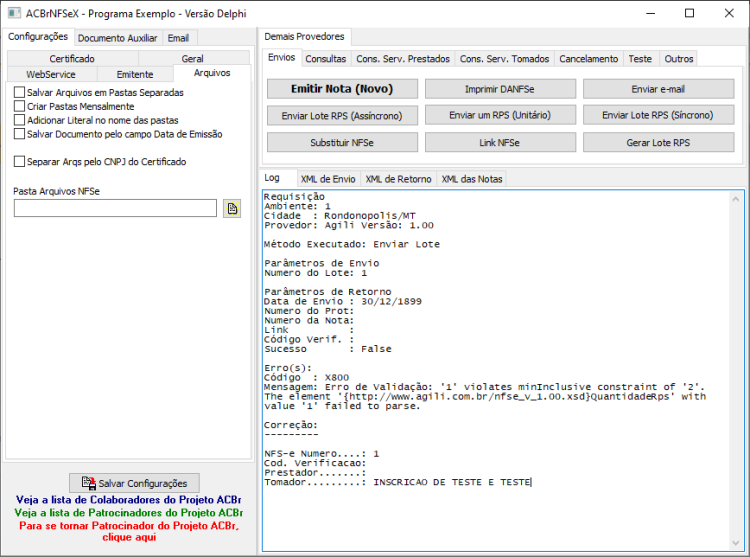Switch to the Cancelamento tab
Viewport: 750px width, 557px height.
tap(589, 59)
